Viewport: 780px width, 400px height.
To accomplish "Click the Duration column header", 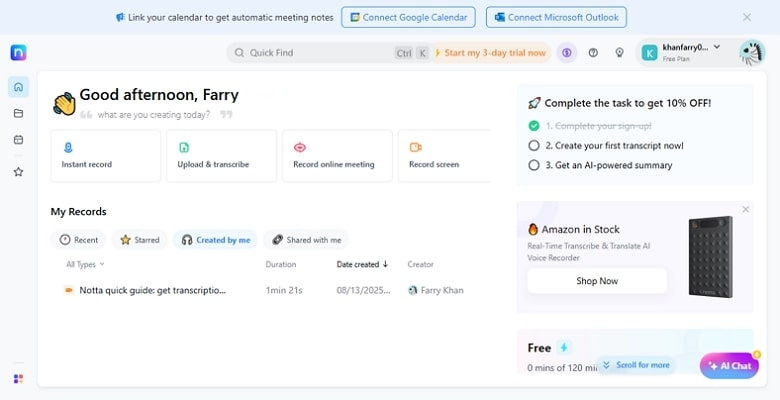I will tap(281, 264).
